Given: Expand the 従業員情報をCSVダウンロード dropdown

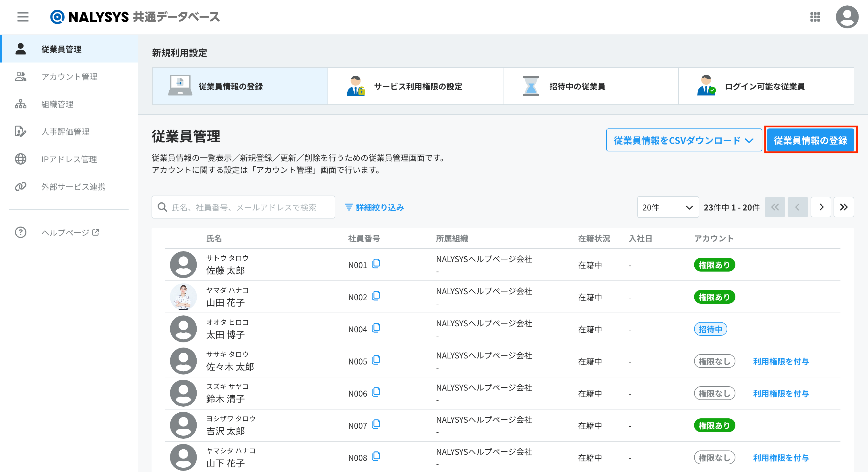Looking at the screenshot, I should [x=684, y=141].
